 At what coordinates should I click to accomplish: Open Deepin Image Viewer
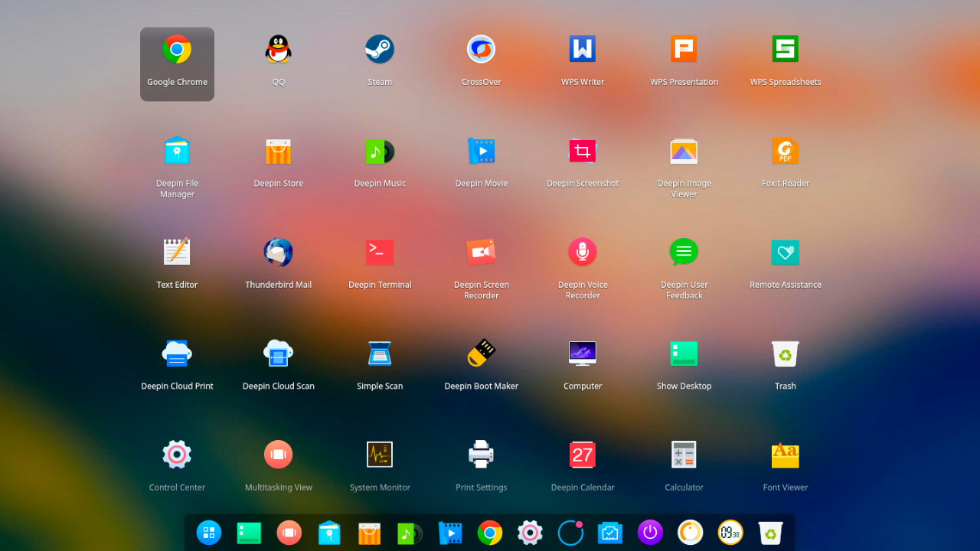(x=684, y=151)
